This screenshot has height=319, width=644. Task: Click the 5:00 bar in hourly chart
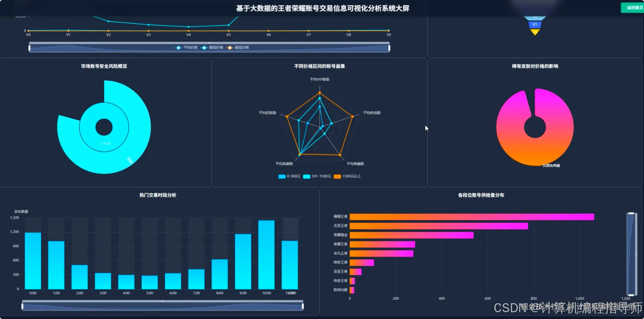pyautogui.click(x=150, y=282)
